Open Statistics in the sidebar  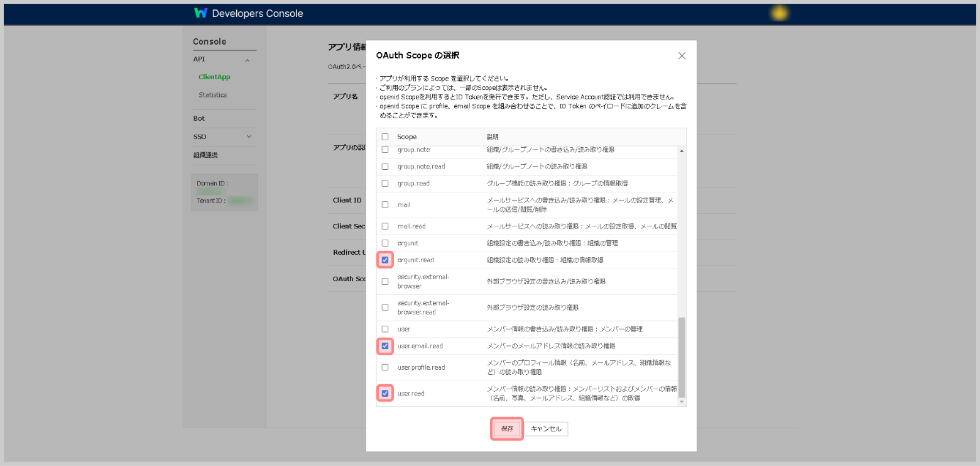212,95
